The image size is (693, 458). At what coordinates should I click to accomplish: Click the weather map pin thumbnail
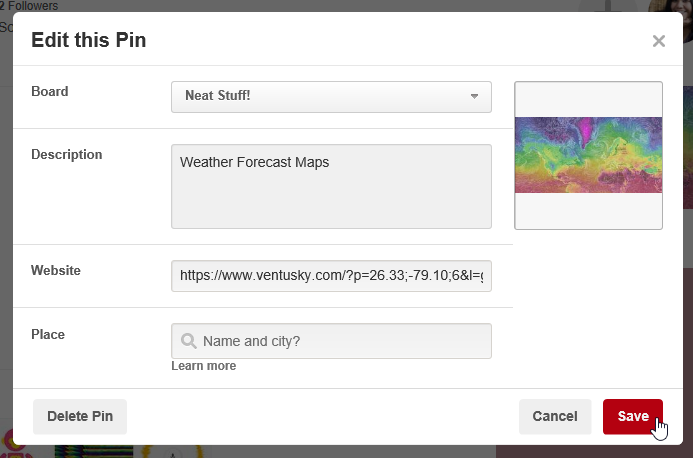[588, 155]
